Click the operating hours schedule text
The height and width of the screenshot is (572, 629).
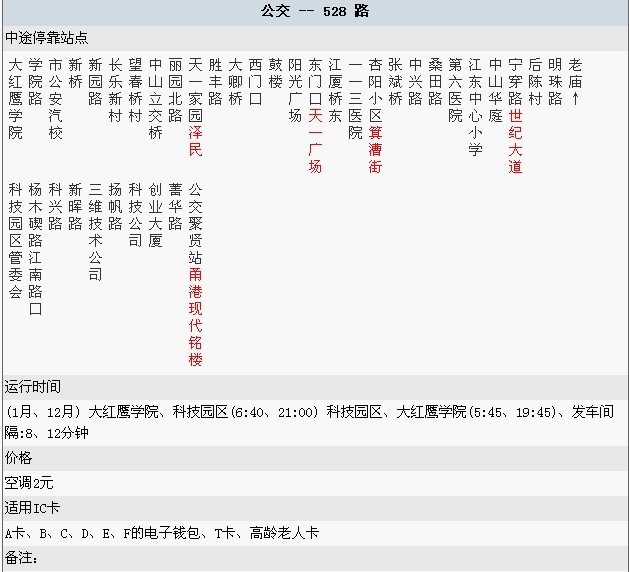(x=309, y=422)
